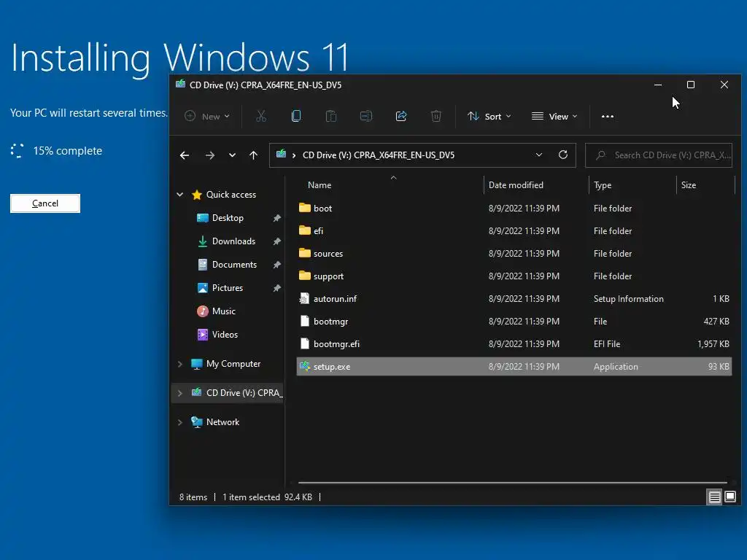747x560 pixels.
Task: Select Downloads in navigation pane
Action: (233, 241)
